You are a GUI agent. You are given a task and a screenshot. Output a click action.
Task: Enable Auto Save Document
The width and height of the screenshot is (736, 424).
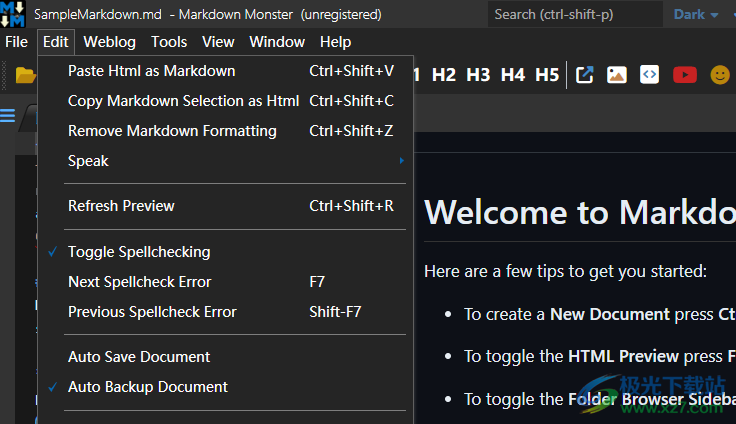226,357
